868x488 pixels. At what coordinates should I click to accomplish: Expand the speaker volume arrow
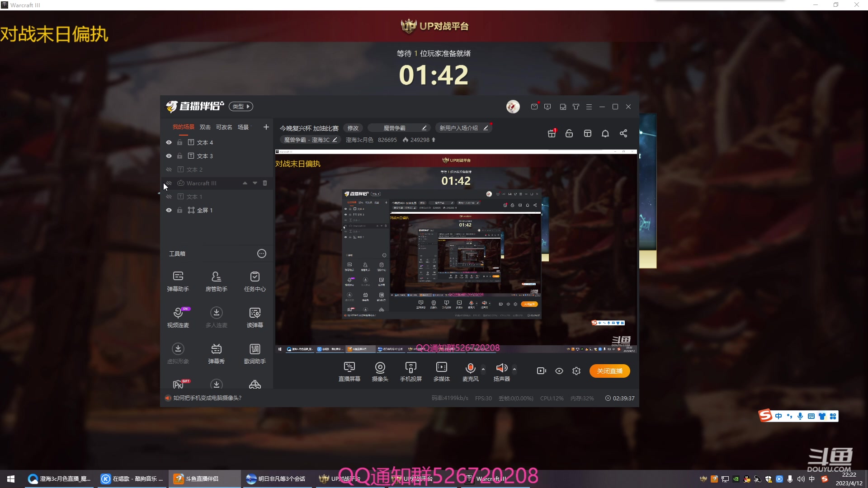(x=514, y=369)
